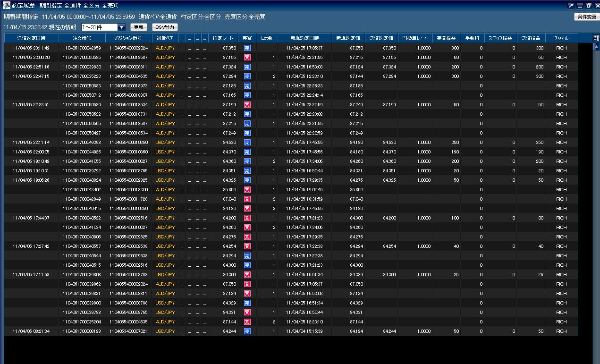
Task: Select position number 1104065400009024 in first row
Action: pos(128,48)
